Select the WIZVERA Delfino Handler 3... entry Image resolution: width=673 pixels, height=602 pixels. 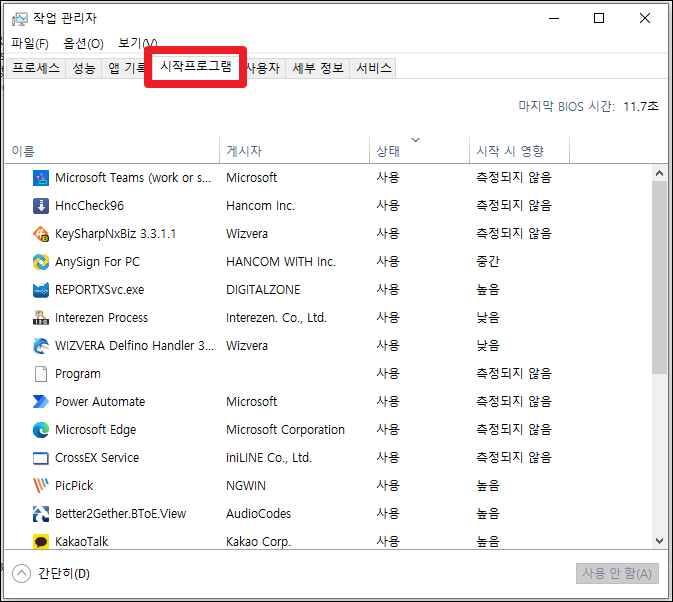coord(134,346)
